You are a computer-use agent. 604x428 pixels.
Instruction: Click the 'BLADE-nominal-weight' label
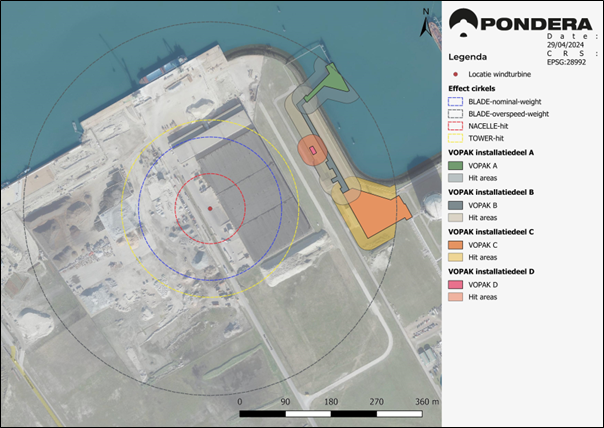505,102
